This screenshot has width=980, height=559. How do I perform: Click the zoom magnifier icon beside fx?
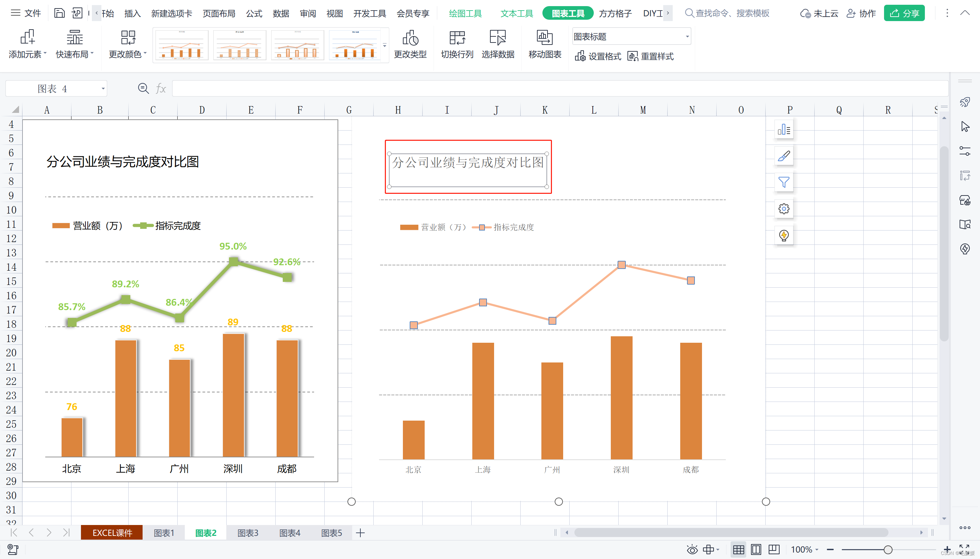click(143, 89)
